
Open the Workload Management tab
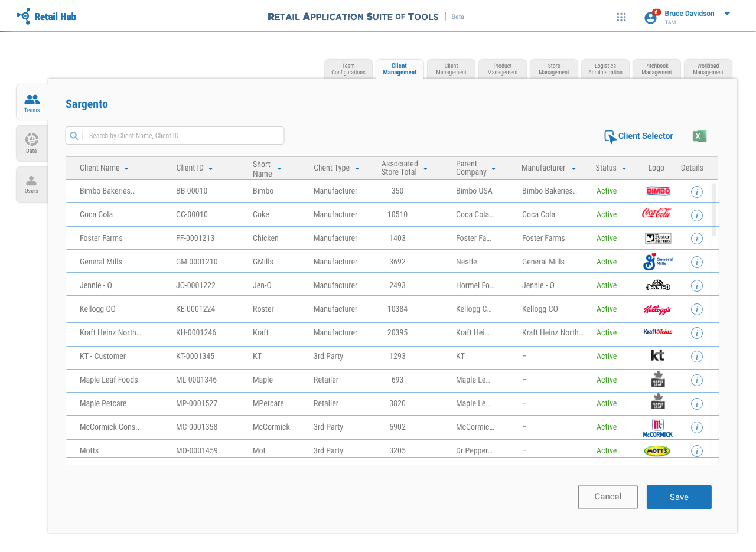click(x=708, y=69)
